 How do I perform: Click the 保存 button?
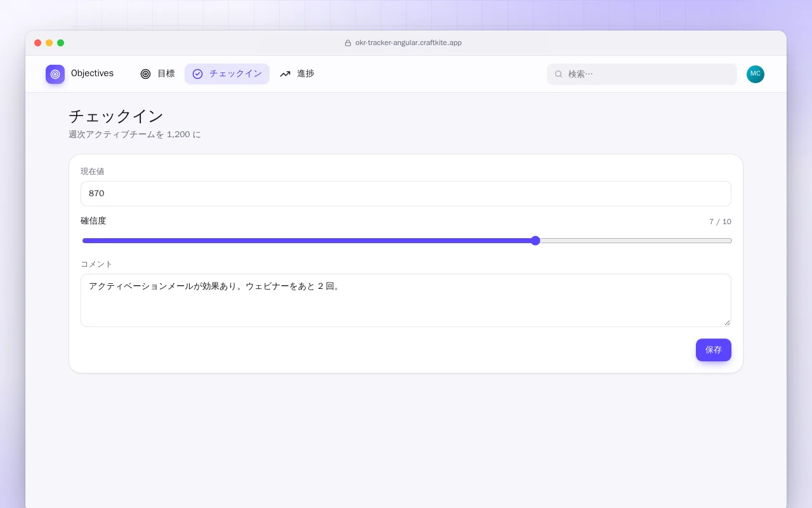pyautogui.click(x=713, y=350)
